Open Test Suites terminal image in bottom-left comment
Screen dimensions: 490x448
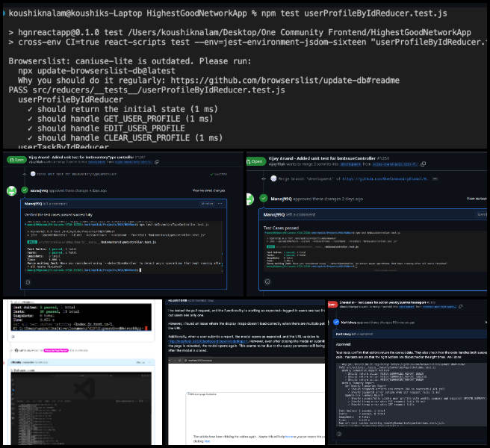pos(81,317)
